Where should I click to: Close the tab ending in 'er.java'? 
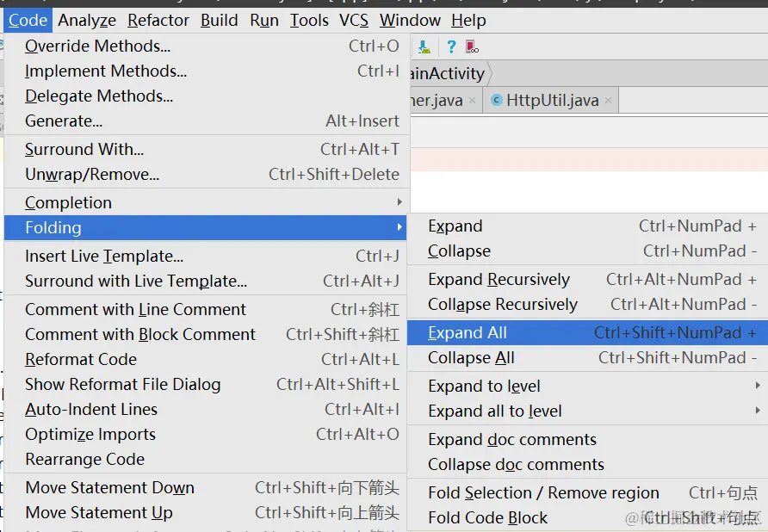[472, 101]
